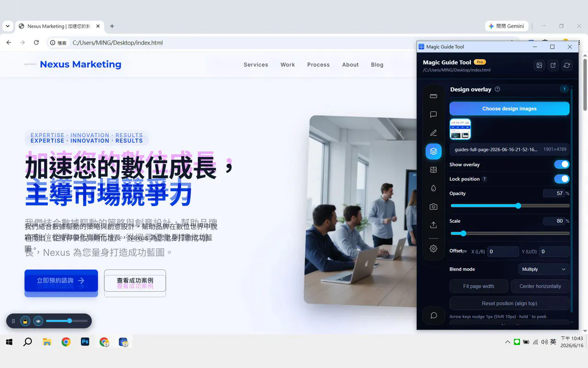The height and width of the screenshot is (368, 588).
Task: Click the help icon beside Lock position
Action: [x=484, y=179]
